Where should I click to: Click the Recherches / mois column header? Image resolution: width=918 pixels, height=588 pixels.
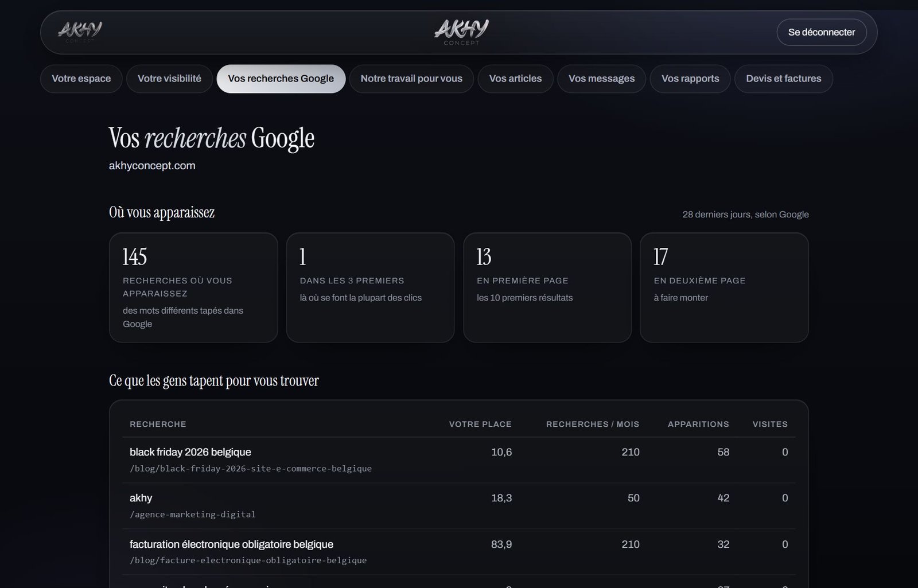point(593,424)
